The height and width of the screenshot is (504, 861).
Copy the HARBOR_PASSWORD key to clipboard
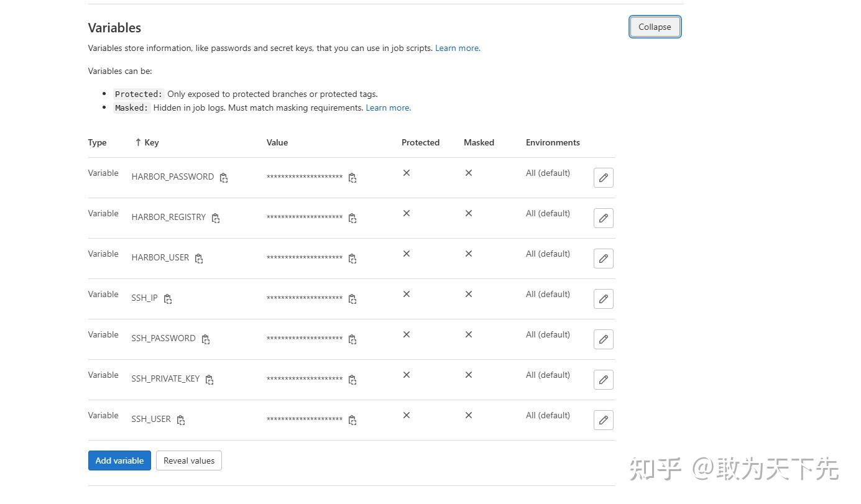[x=224, y=178]
